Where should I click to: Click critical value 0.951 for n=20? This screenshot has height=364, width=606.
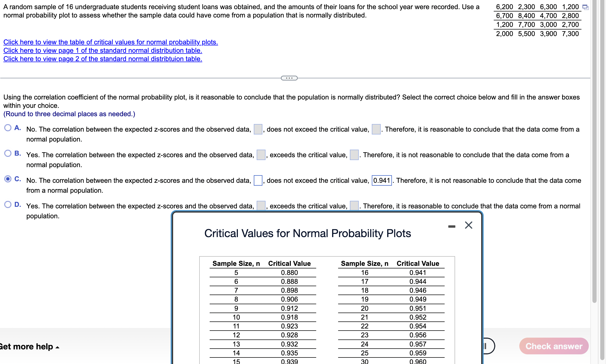pos(418,308)
